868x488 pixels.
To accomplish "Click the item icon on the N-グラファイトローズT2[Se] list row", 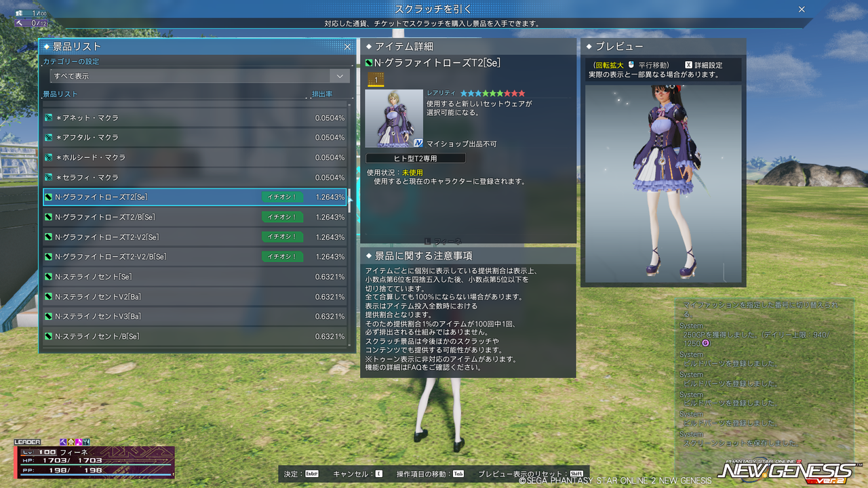I will click(x=49, y=197).
